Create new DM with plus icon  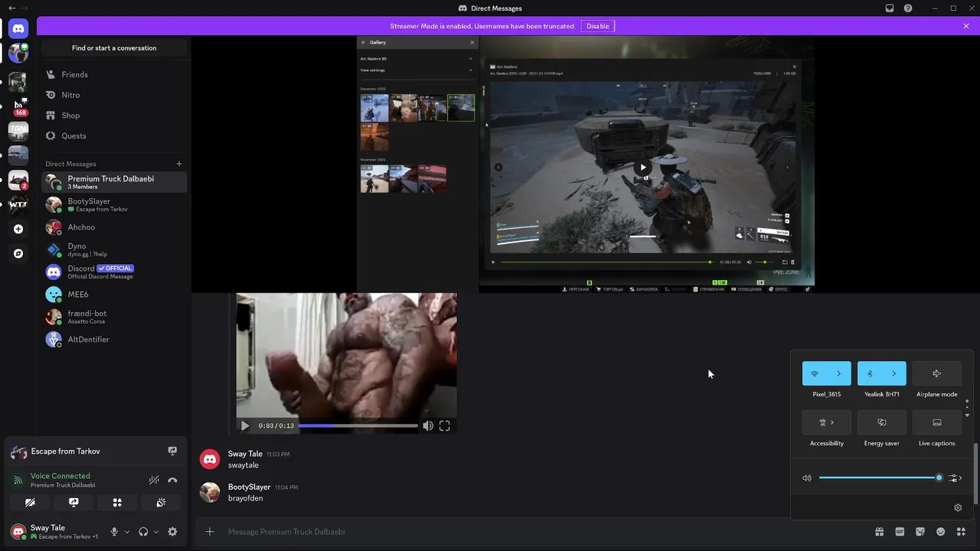pos(179,164)
